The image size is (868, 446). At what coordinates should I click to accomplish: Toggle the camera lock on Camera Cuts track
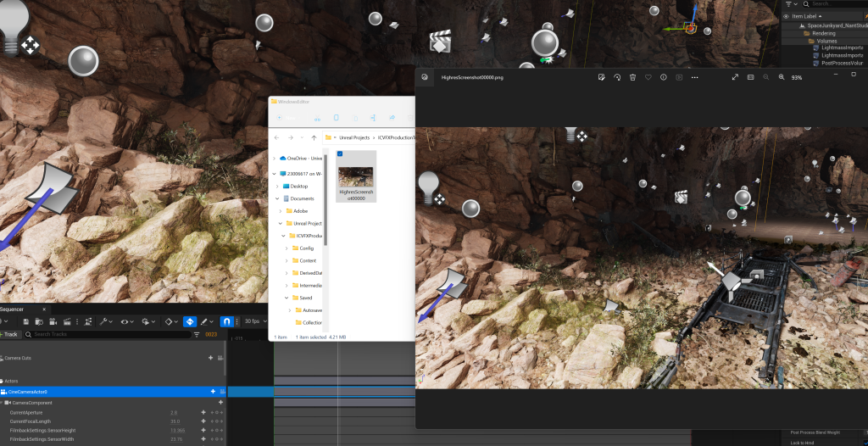pos(222,358)
